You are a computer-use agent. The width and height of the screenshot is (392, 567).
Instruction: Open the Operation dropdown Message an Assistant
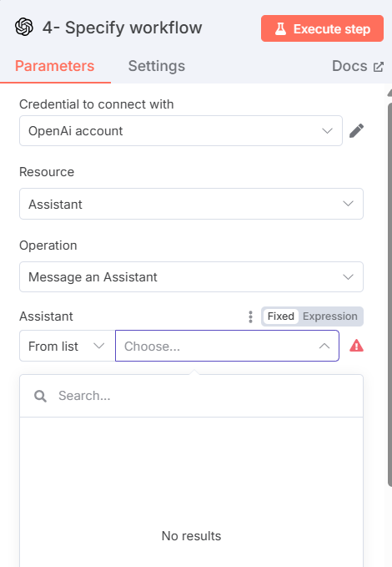(191, 277)
